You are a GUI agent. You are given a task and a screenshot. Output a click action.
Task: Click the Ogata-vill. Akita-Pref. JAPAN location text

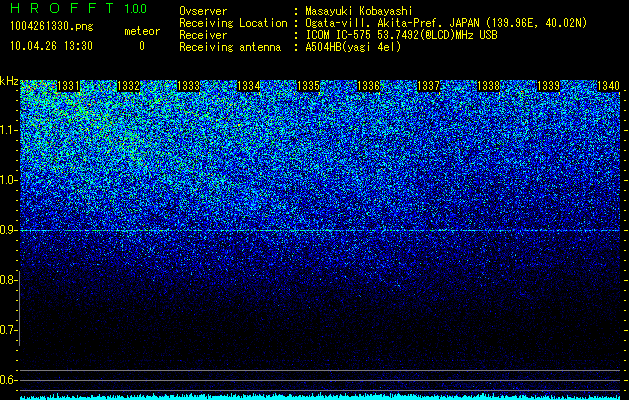(446, 23)
